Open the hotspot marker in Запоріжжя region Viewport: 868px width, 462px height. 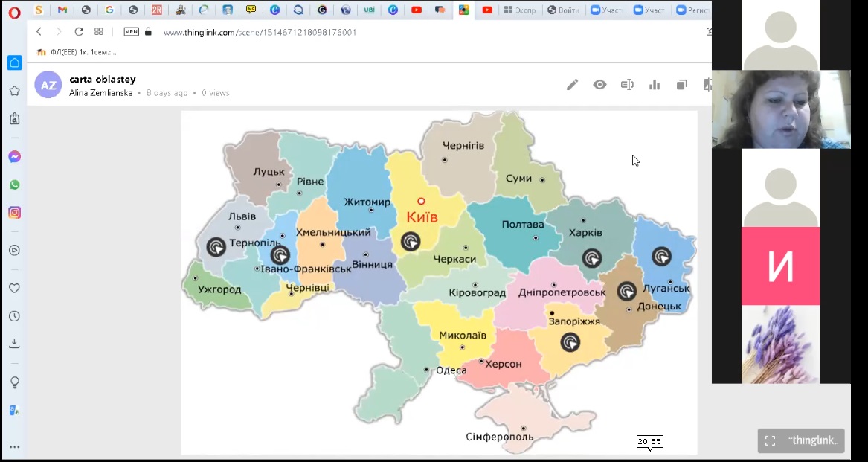point(570,341)
